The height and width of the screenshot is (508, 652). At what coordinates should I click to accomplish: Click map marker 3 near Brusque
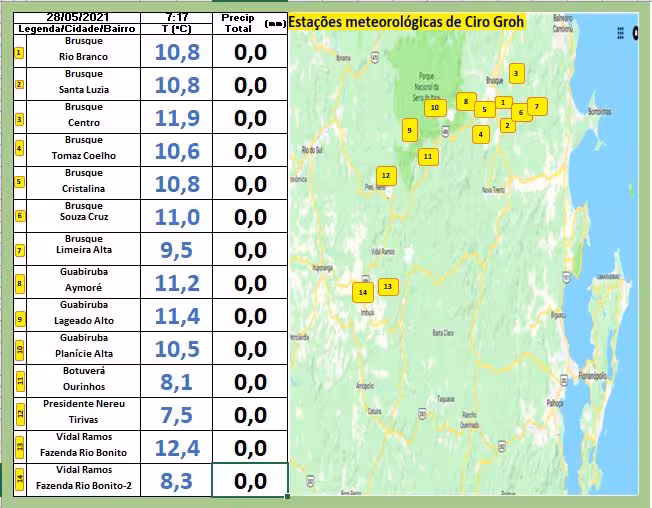[516, 73]
